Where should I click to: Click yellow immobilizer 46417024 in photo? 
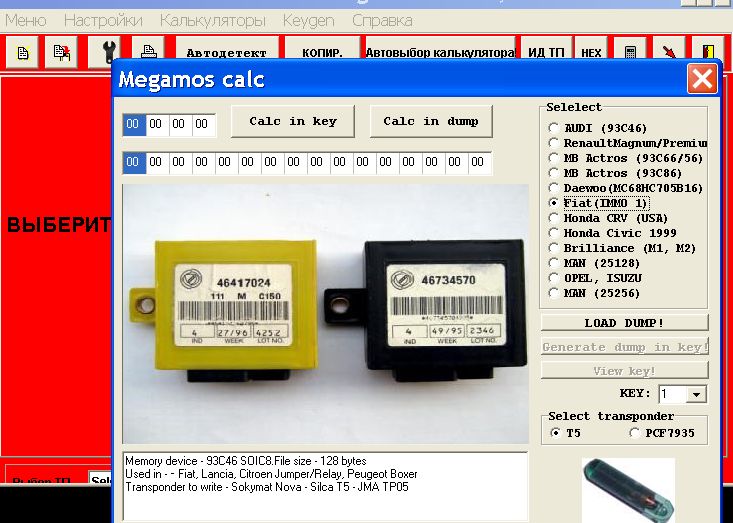(223, 310)
